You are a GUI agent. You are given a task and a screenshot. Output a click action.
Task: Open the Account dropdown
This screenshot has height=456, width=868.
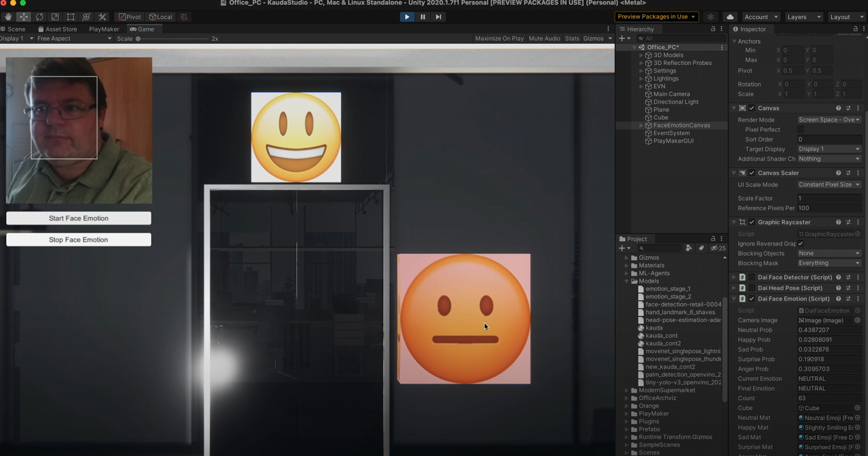761,16
